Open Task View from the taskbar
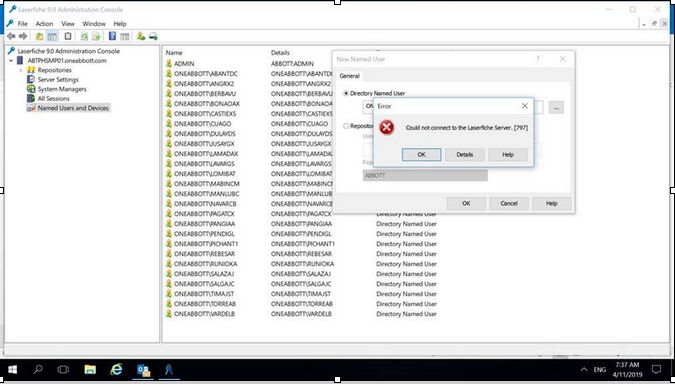This screenshot has height=384, width=675. (x=63, y=369)
